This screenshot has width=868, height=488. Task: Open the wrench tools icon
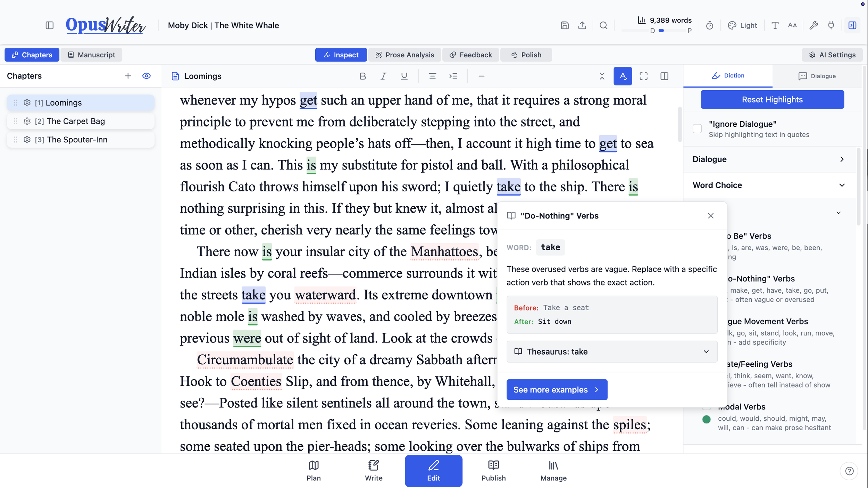pyautogui.click(x=813, y=25)
